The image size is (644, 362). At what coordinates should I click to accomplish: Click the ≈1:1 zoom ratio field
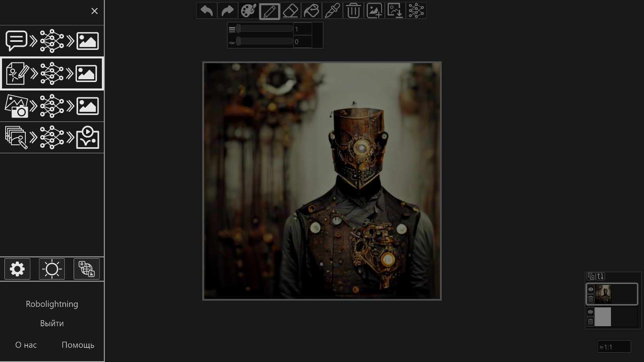point(614,347)
